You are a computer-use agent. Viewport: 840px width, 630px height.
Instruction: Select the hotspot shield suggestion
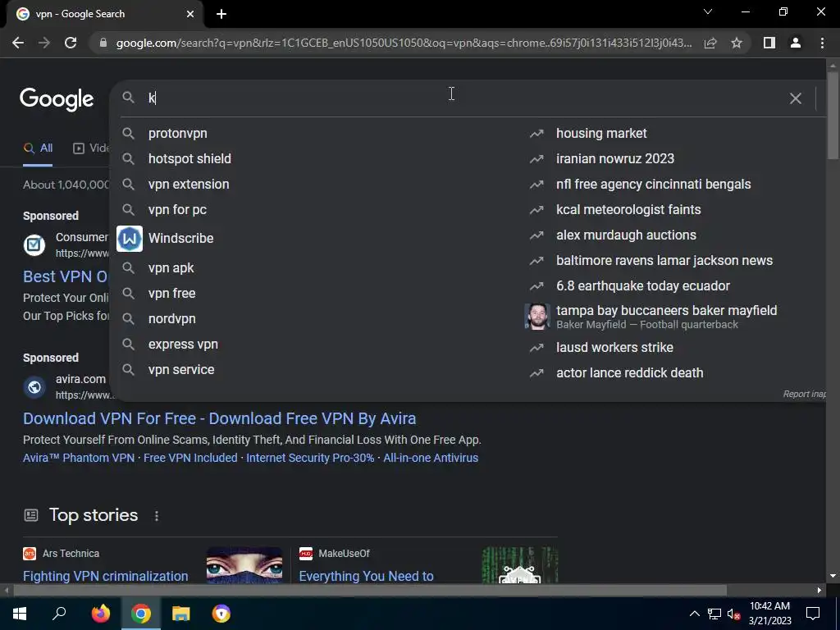tap(189, 158)
